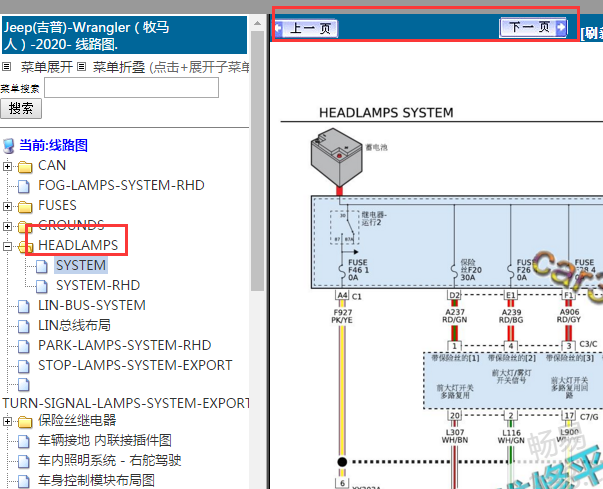Click the LIN总线布局 document icon
603x489 pixels.
[x=24, y=326]
